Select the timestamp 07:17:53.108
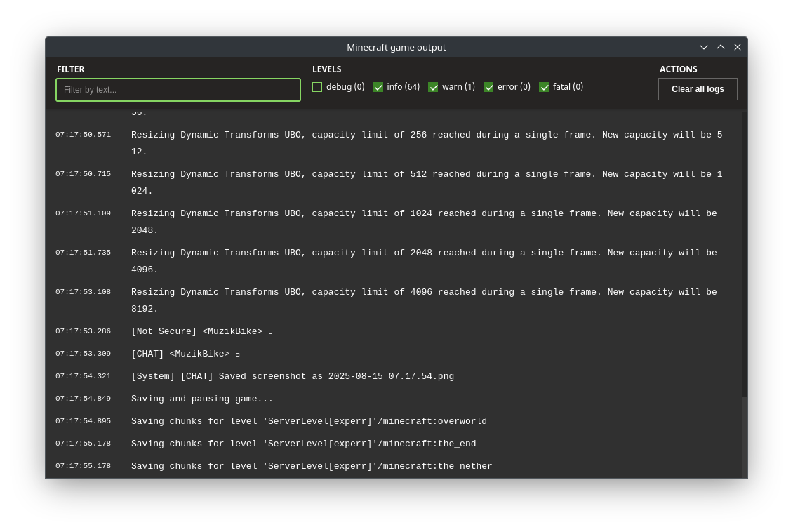This screenshot has height=532, width=793. [83, 292]
